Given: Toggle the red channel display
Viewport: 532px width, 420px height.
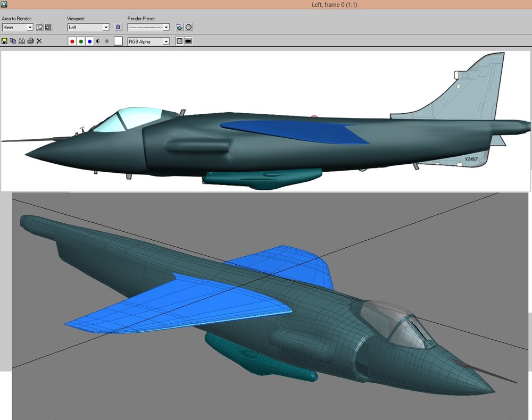Looking at the screenshot, I should pyautogui.click(x=72, y=41).
